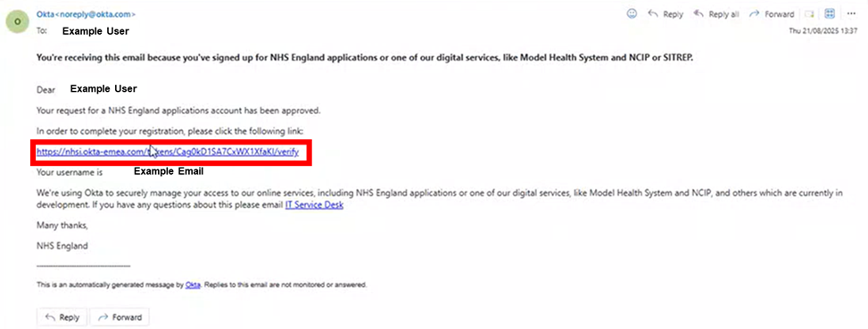Click the green Okta sender avatar

17,21
